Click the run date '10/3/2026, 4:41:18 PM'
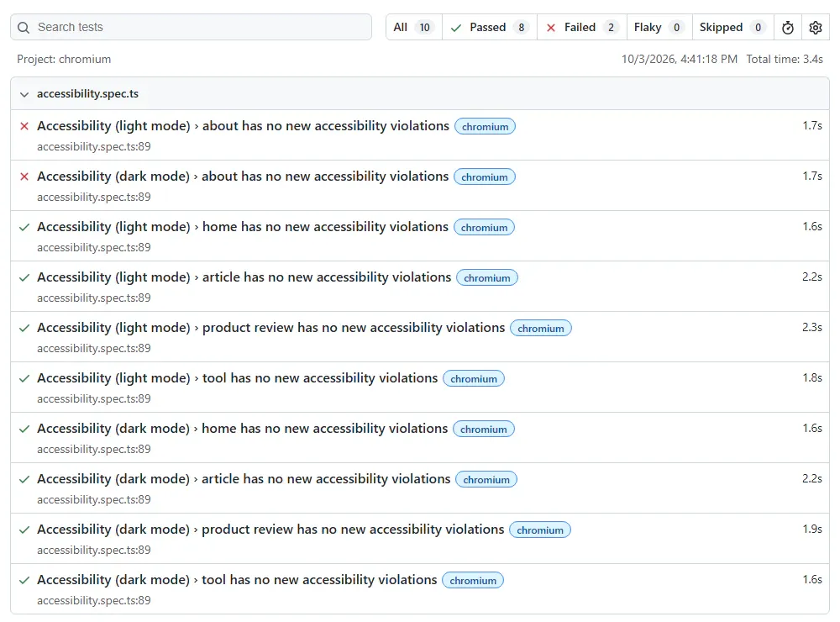The height and width of the screenshot is (622, 840). [680, 59]
